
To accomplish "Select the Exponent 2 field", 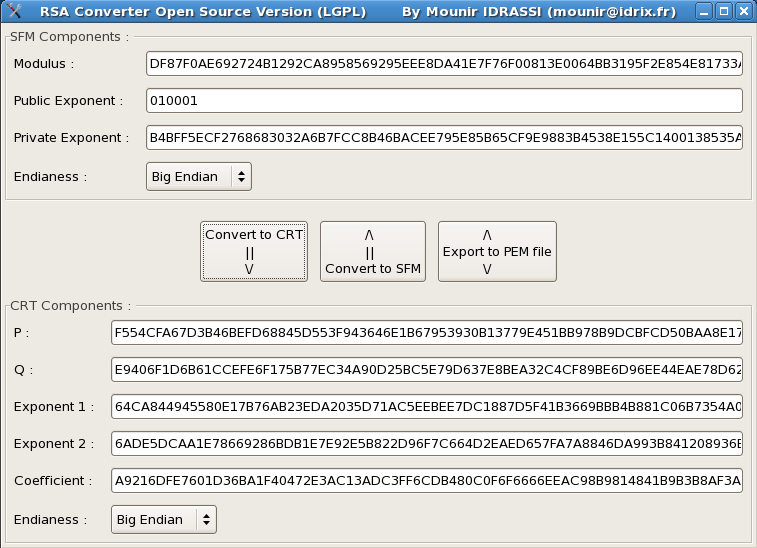I will [426, 444].
